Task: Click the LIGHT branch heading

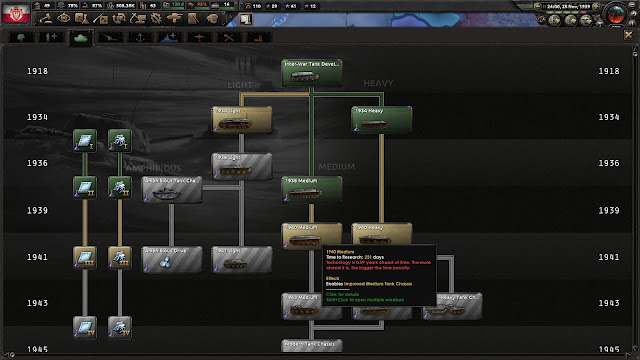Action: 241,84
